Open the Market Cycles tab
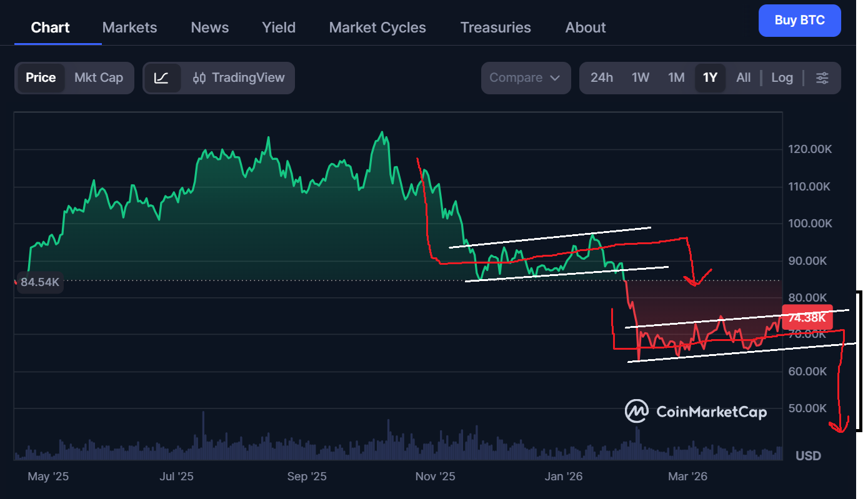The height and width of the screenshot is (499, 868). tap(377, 27)
